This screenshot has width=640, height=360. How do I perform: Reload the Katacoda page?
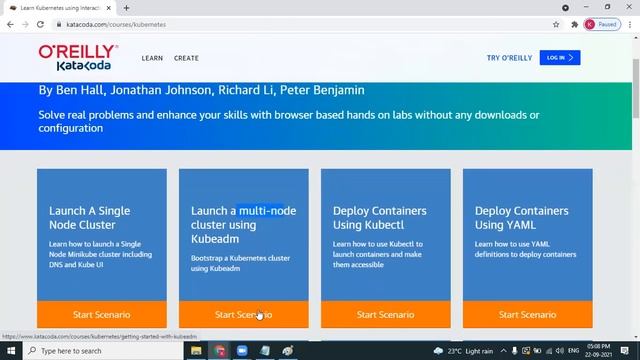40,24
